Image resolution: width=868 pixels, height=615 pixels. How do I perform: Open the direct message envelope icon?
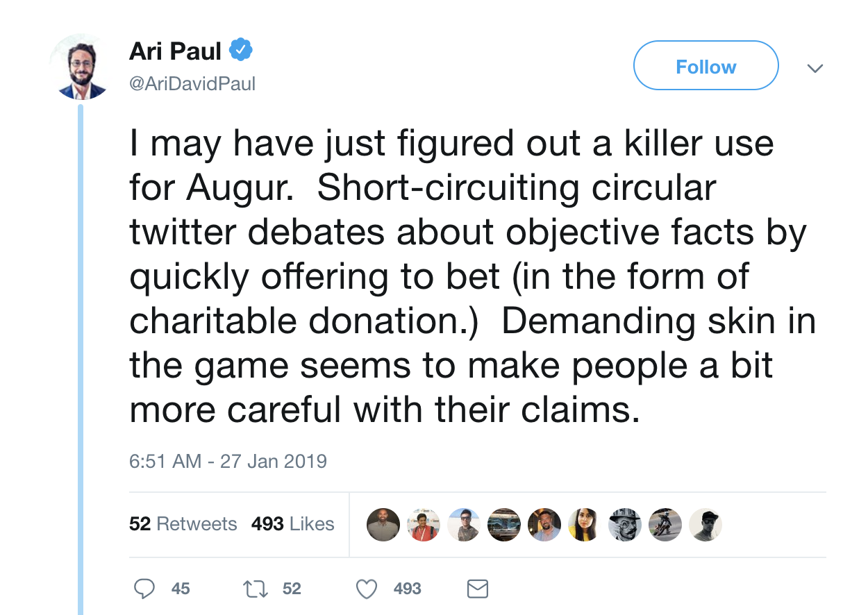pos(477,588)
